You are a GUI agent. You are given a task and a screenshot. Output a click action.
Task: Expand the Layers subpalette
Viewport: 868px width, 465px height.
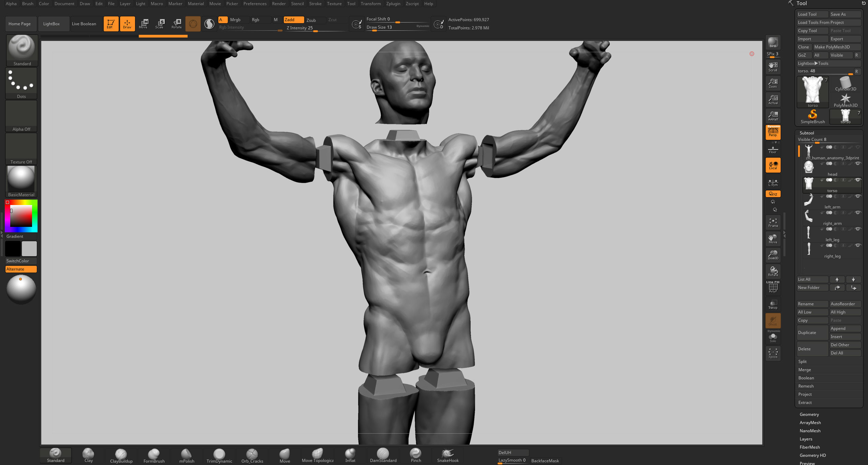pyautogui.click(x=806, y=439)
